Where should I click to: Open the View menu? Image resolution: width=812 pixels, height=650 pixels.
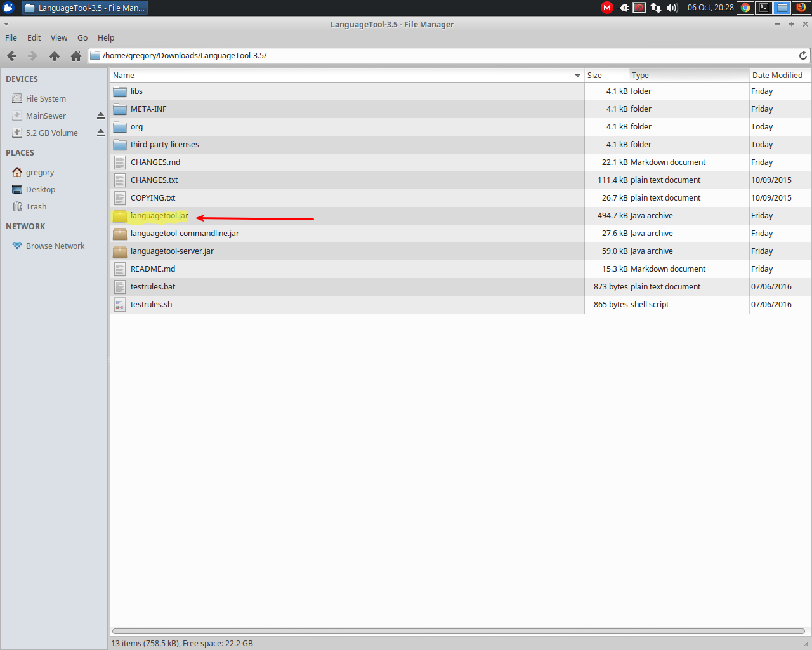point(59,37)
